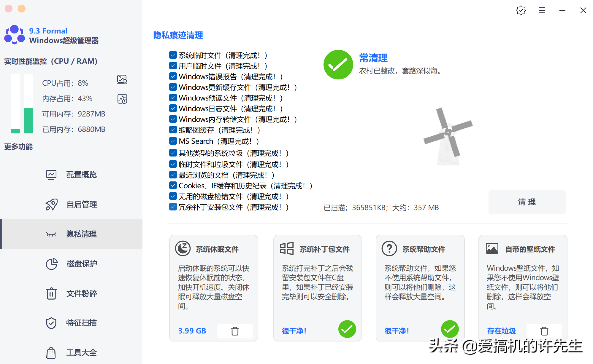593x364 pixels.
Task: Toggle the MS Search checkbox
Action: (x=173, y=141)
